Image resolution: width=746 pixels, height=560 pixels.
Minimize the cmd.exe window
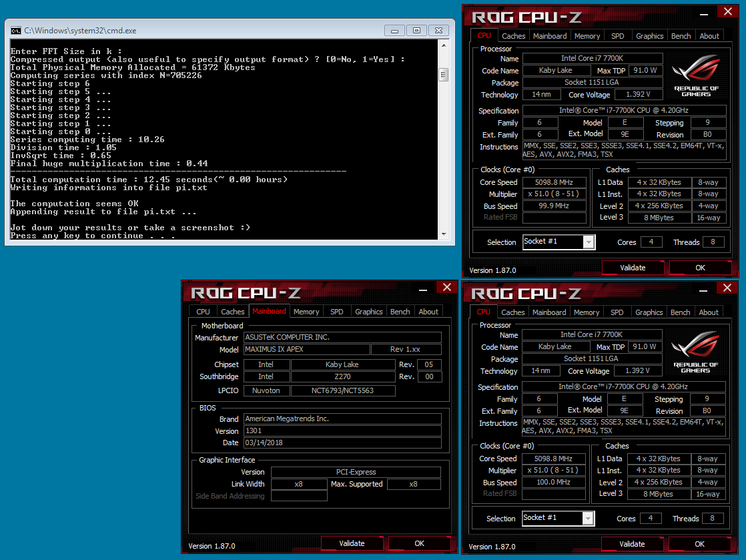pos(394,31)
